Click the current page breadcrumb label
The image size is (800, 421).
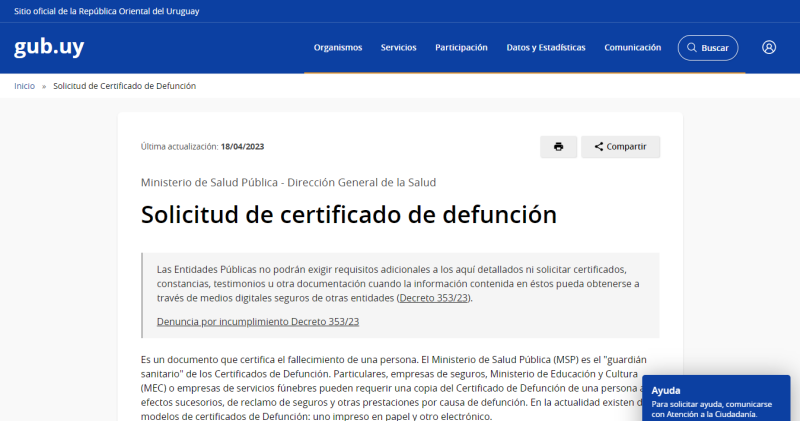click(124, 86)
